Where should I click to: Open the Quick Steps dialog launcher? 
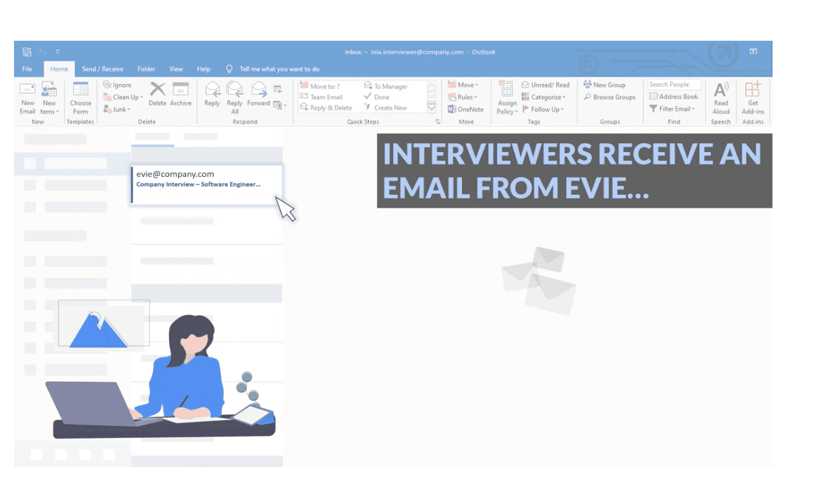pyautogui.click(x=437, y=122)
